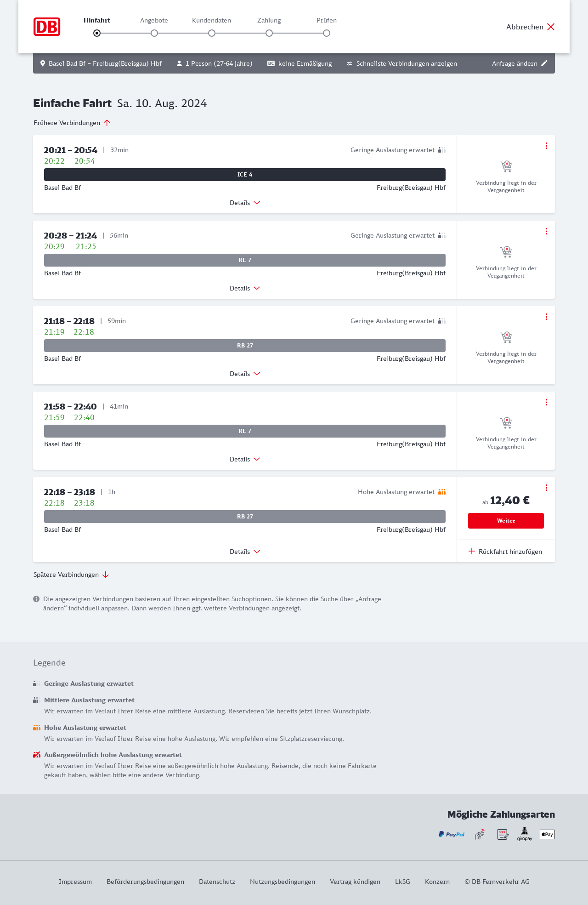Open three-dot menu for ICE 4 connection

click(x=546, y=146)
